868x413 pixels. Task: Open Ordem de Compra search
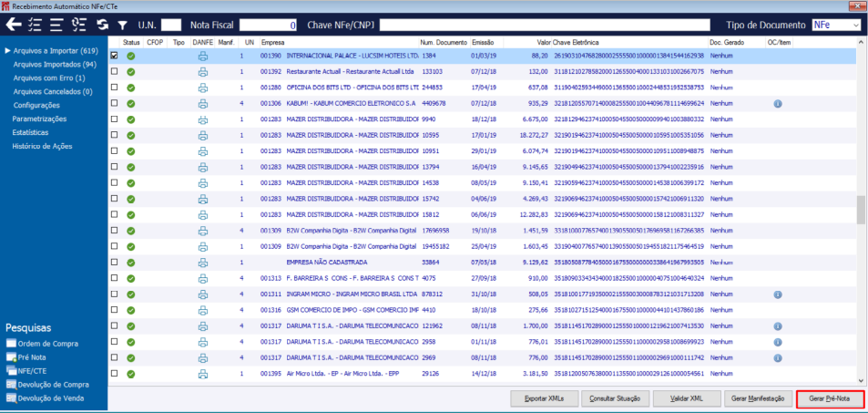point(42,344)
